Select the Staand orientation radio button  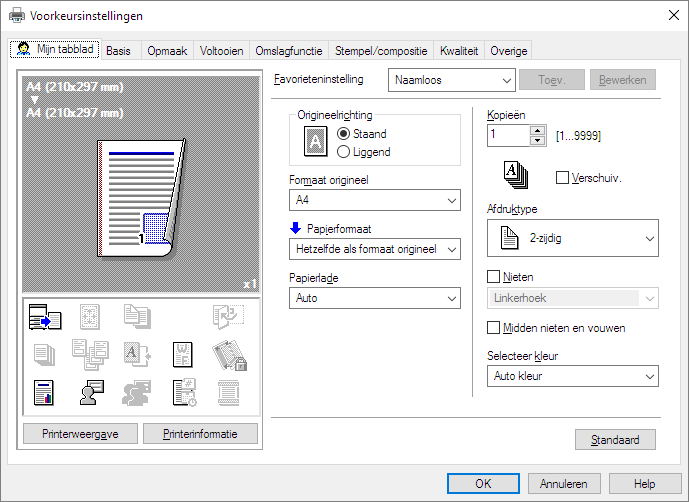[343, 134]
